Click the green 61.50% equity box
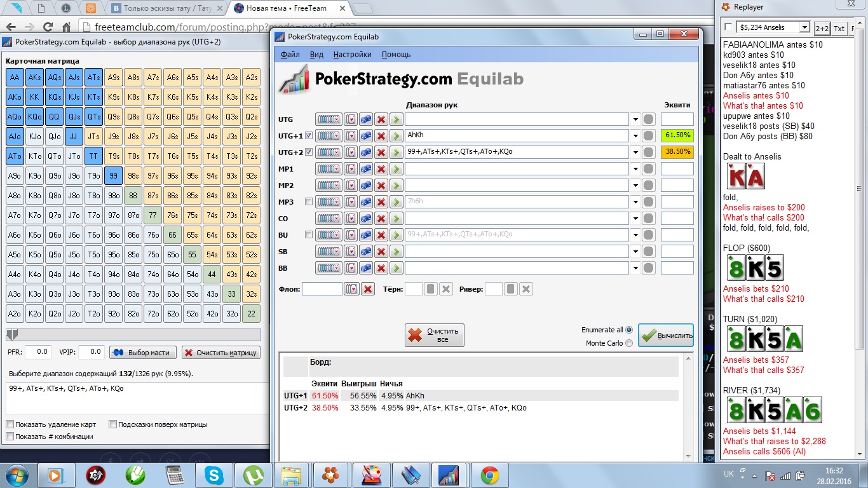The width and height of the screenshot is (868, 488). coord(677,136)
